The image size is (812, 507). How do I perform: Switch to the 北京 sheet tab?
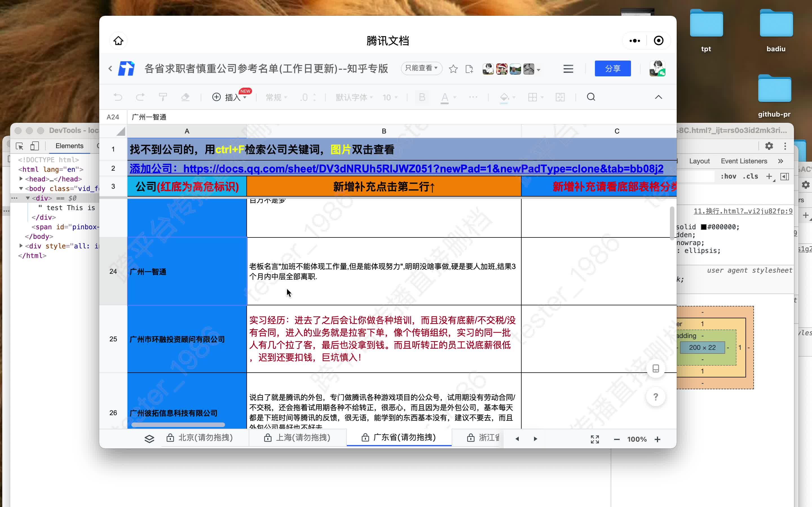point(205,438)
